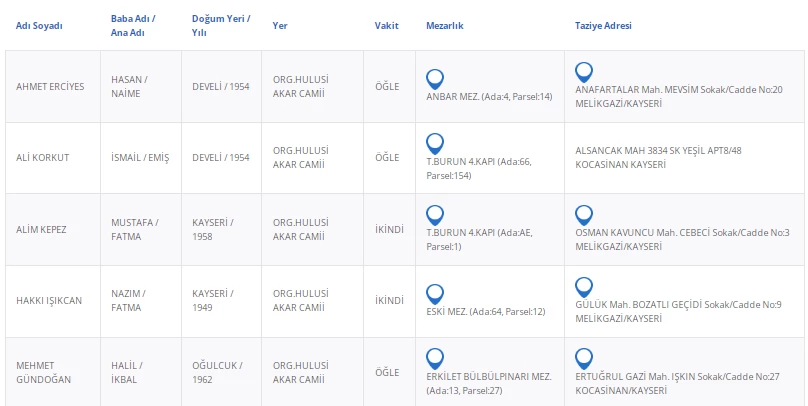Show cemetery location pin for Hakkı Işıkcan

[435, 293]
